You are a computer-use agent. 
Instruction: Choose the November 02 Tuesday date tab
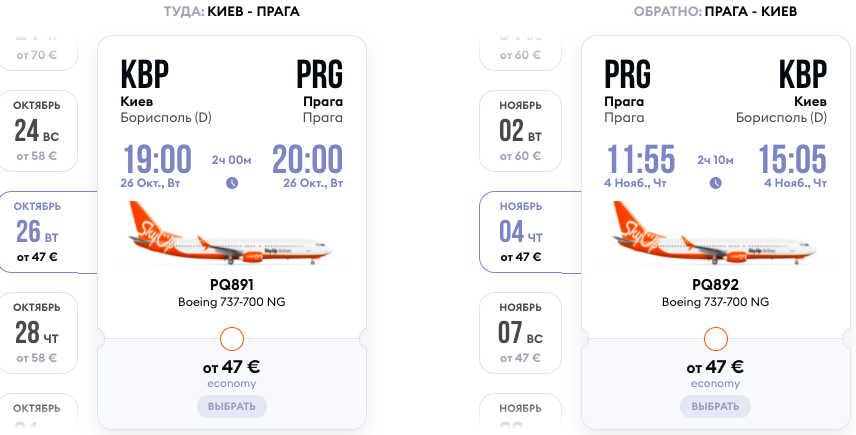(x=520, y=131)
